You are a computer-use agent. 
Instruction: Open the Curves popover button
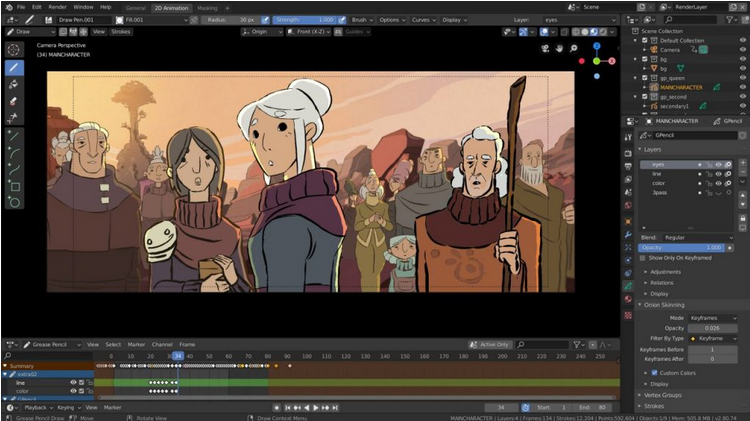pos(423,20)
